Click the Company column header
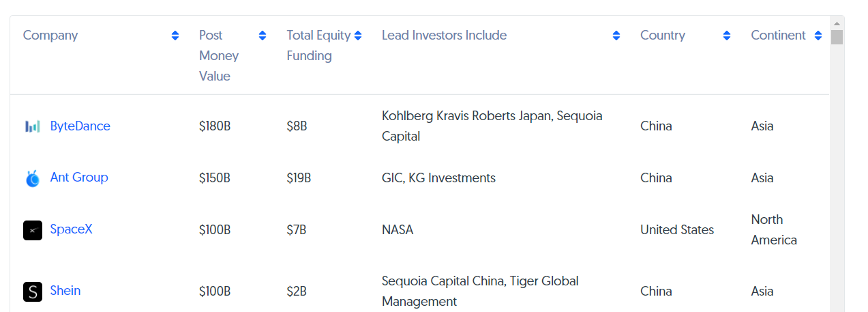 pos(50,36)
